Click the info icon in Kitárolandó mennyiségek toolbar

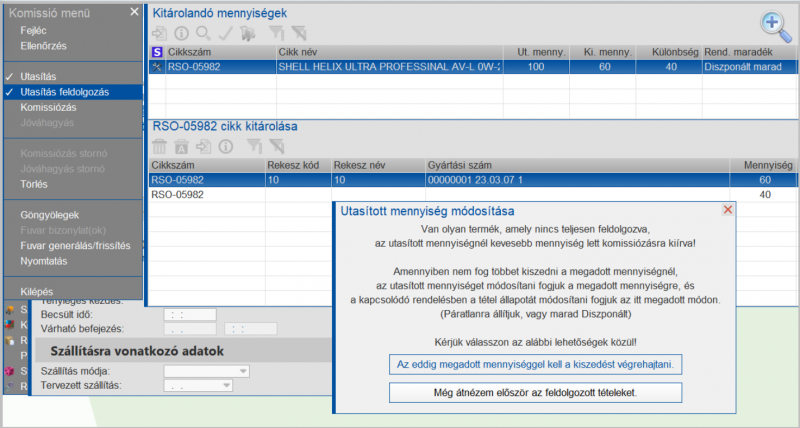(x=181, y=33)
